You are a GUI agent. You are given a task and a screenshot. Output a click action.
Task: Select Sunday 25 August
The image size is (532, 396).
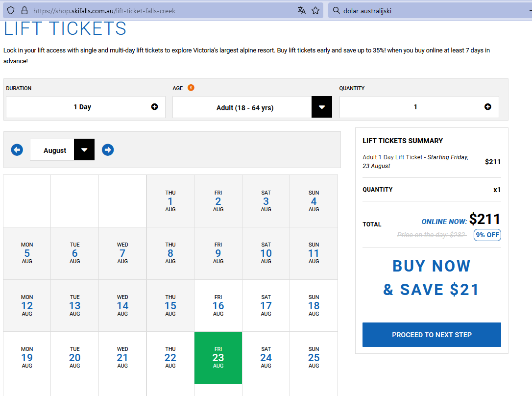314,358
